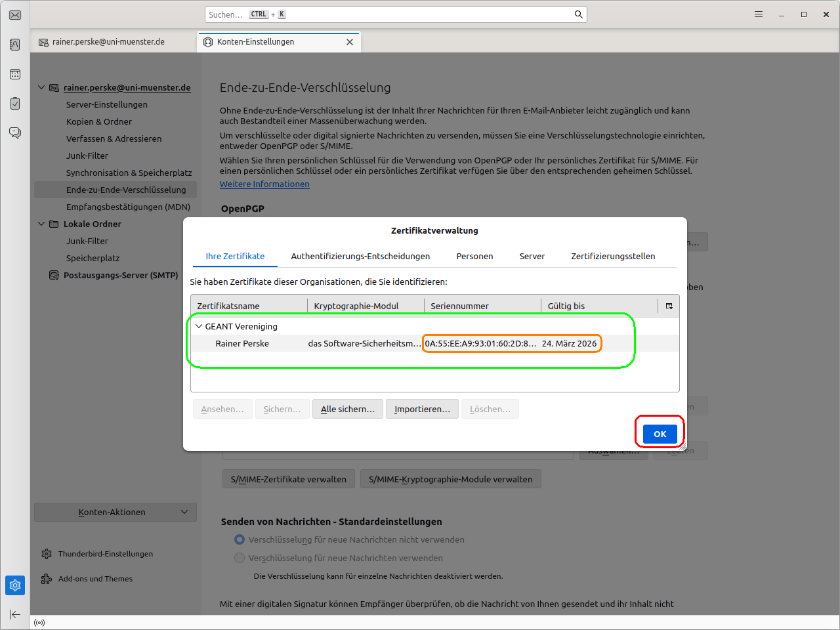The image size is (840, 630).
Task: Click the Settings gear in sidebar
Action: (15, 585)
